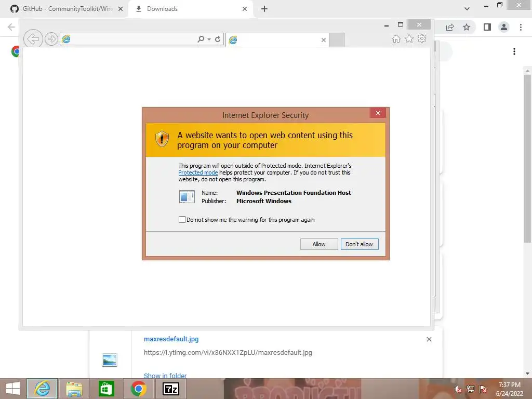532x399 pixels.
Task: Toggle Chrome side panel
Action: coord(487,27)
